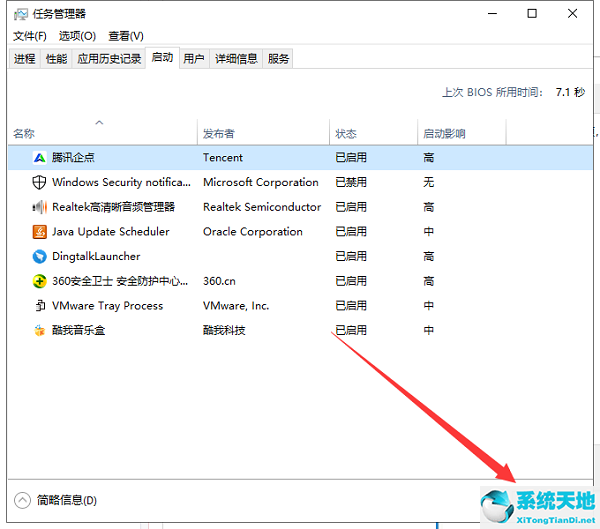The image size is (600, 529).
Task: Click the 已禁用 status of Windows Security
Action: point(351,182)
